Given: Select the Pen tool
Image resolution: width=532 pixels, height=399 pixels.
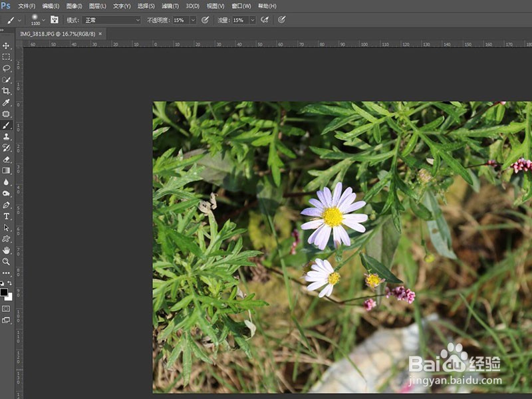Looking at the screenshot, I should point(6,205).
